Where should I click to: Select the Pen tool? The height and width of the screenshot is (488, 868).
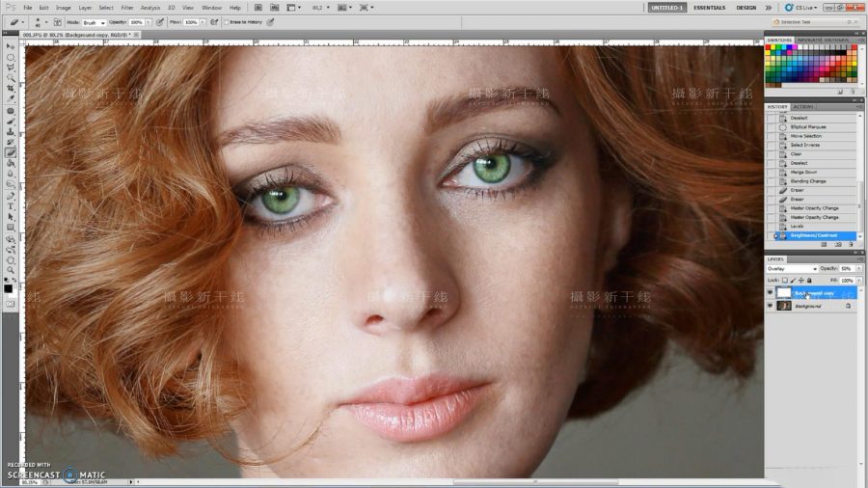tap(11, 196)
